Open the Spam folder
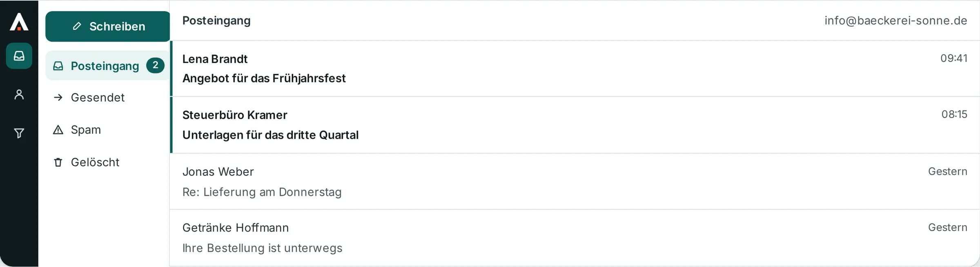 pos(107,130)
